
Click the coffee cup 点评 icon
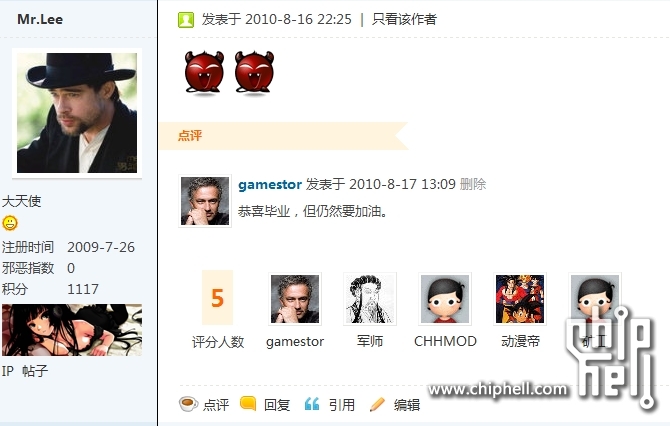[x=188, y=404]
